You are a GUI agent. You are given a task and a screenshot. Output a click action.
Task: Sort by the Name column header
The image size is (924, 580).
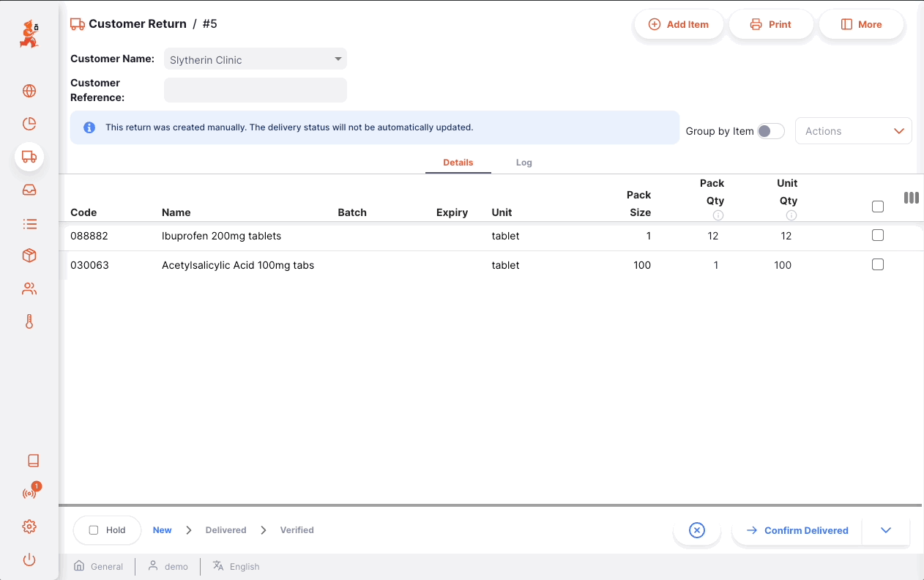tap(176, 212)
